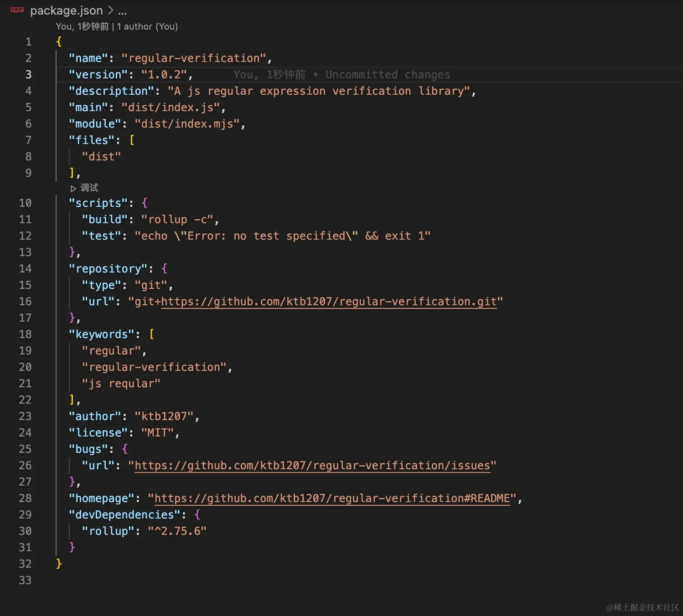Click the "module" key
The image size is (683, 616).
(x=95, y=124)
